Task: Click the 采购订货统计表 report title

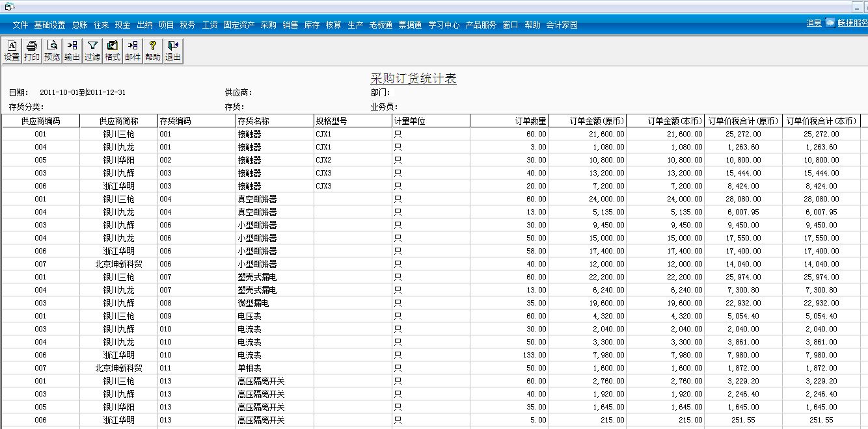Action: click(413, 77)
